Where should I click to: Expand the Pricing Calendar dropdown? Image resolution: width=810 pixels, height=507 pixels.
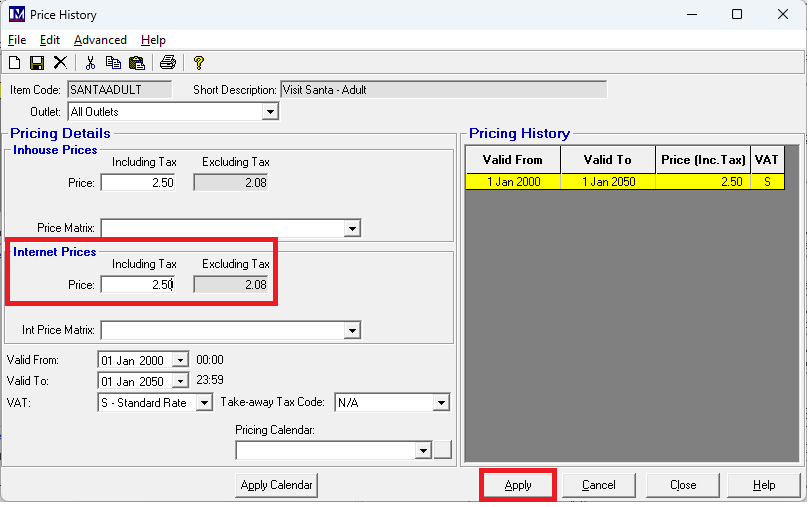(423, 451)
